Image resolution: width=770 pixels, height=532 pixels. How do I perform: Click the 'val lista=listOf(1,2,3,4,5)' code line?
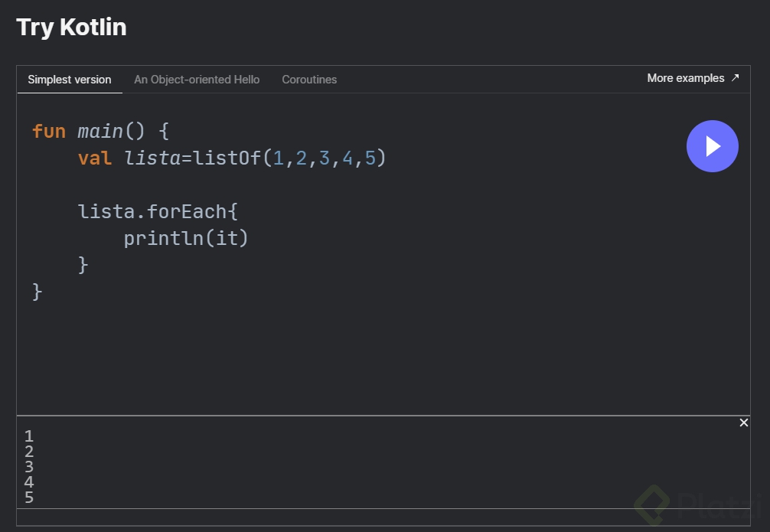pos(232,158)
